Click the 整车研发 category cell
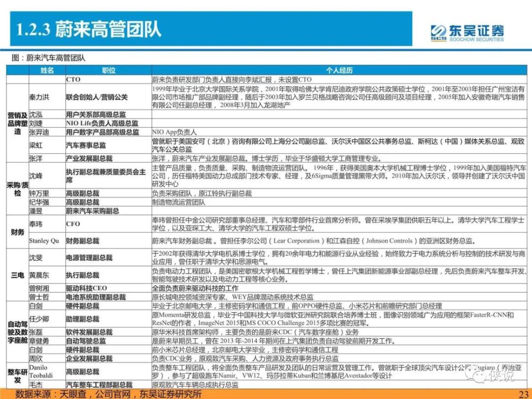This screenshot has width=532, height=399. 18,376
